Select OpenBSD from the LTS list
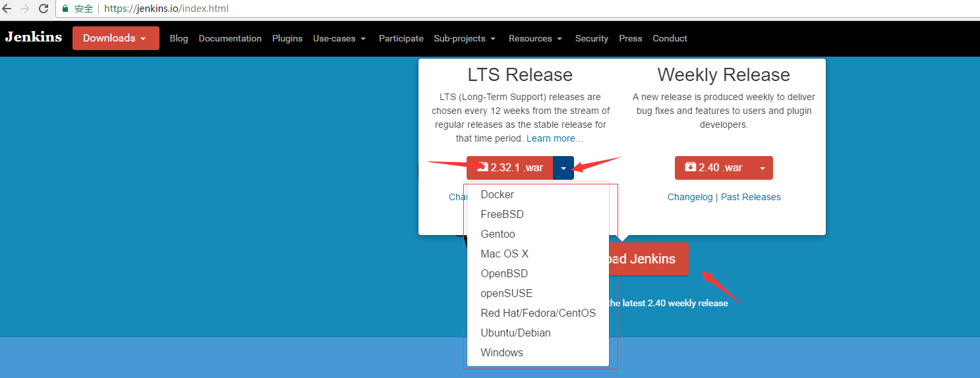The height and width of the screenshot is (378, 980). 538,274
